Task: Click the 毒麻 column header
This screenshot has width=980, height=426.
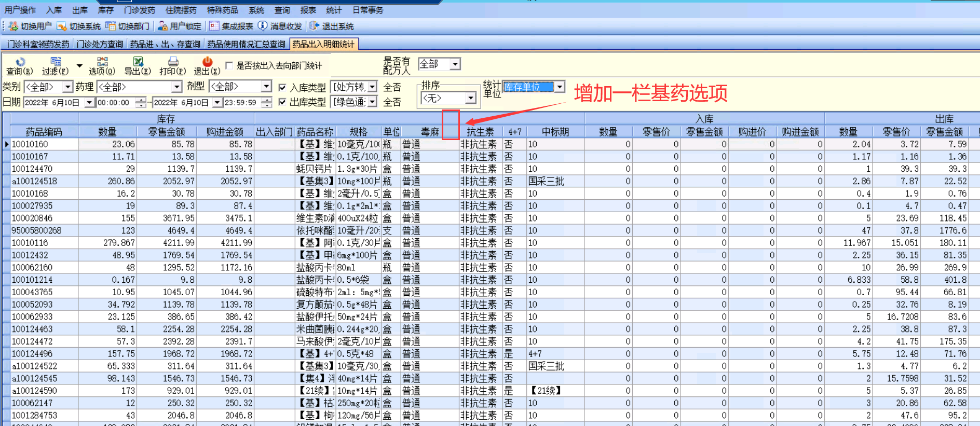Action: tap(429, 132)
